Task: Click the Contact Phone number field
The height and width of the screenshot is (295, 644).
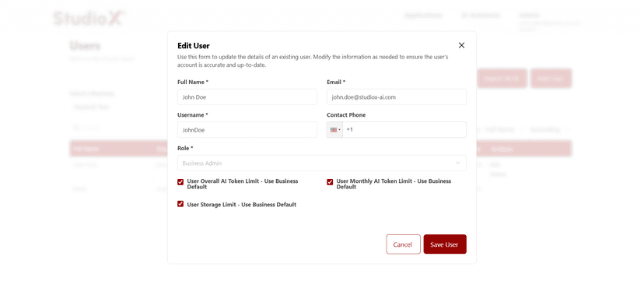Action: [404, 130]
